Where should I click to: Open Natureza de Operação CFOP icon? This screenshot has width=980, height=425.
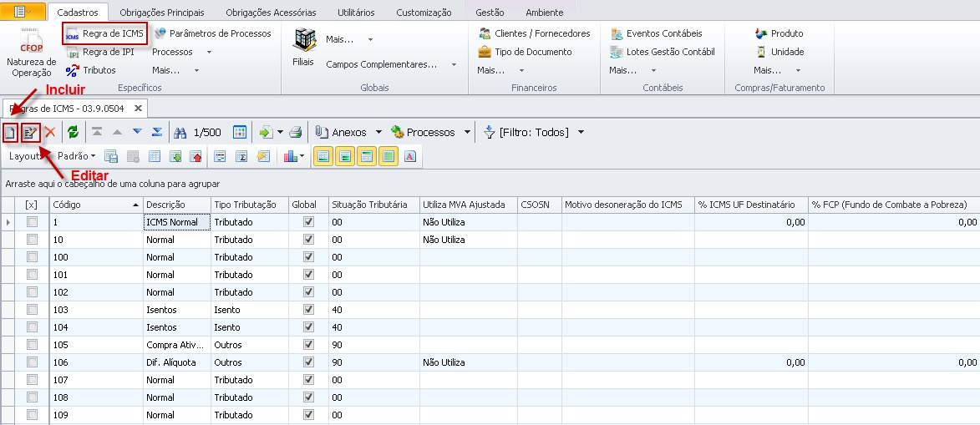click(x=31, y=52)
